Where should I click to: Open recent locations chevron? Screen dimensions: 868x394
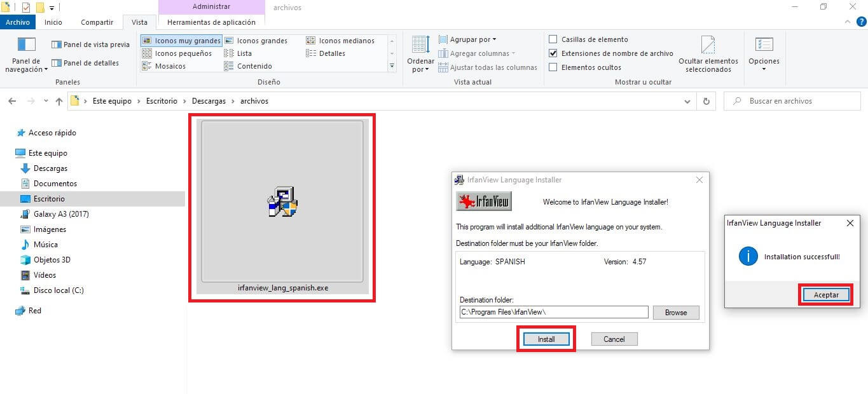point(46,101)
